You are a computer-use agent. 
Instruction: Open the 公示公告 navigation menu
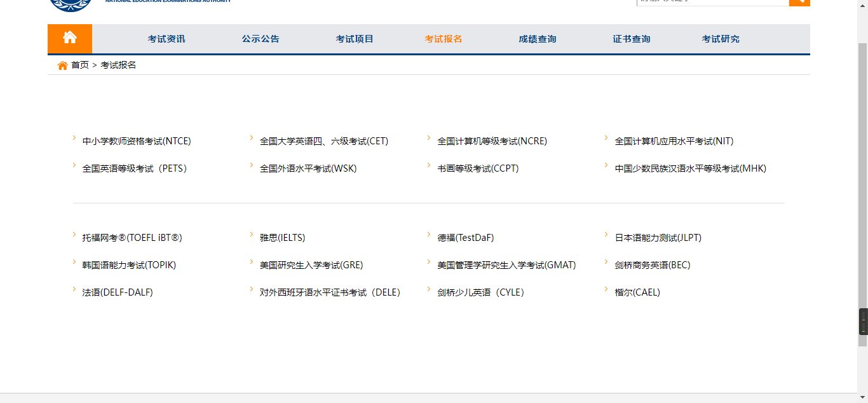click(x=260, y=38)
